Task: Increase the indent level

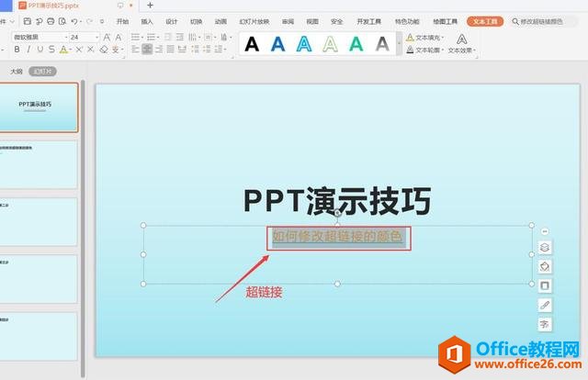Action: tap(180, 37)
